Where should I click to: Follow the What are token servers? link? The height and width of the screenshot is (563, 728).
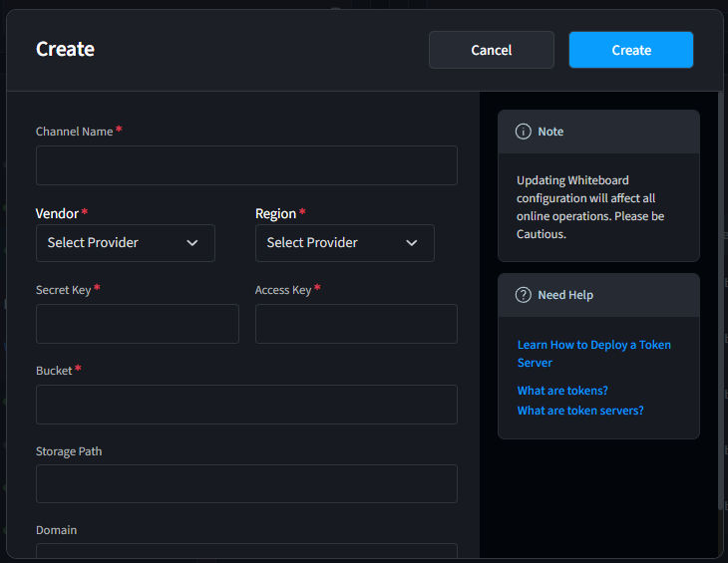click(580, 411)
